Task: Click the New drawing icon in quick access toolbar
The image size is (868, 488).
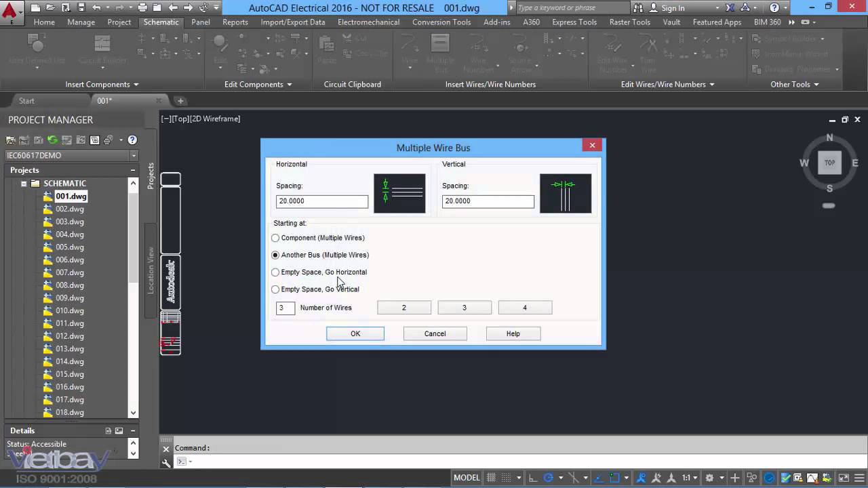Action: [35, 8]
